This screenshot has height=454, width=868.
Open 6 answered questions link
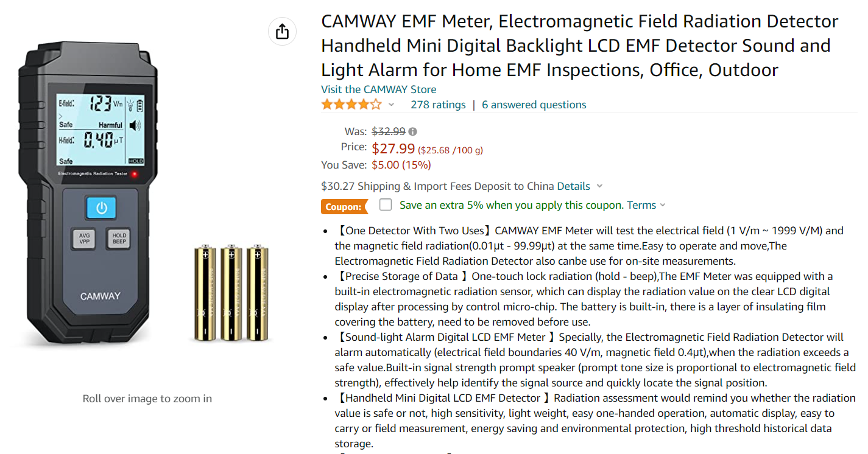(x=534, y=105)
